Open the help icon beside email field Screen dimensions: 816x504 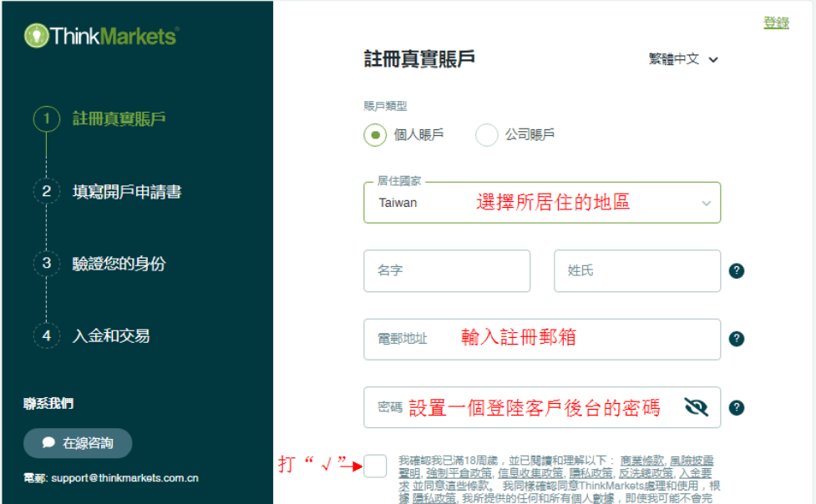[736, 339]
